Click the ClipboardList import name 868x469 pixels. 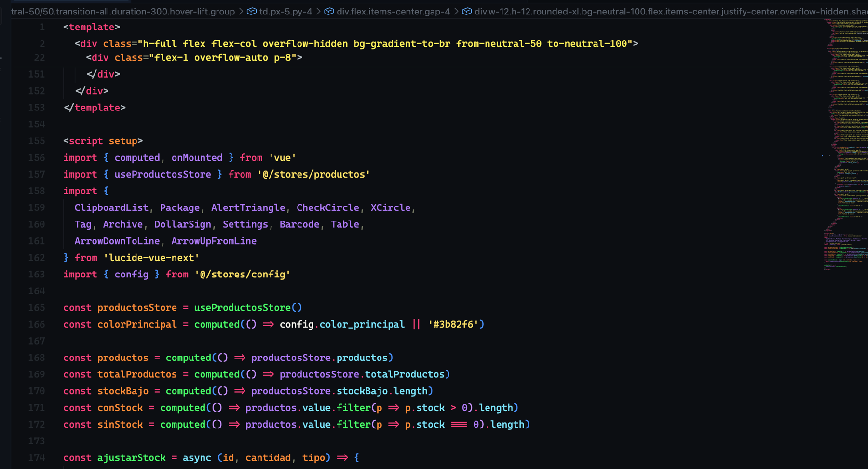click(x=111, y=207)
